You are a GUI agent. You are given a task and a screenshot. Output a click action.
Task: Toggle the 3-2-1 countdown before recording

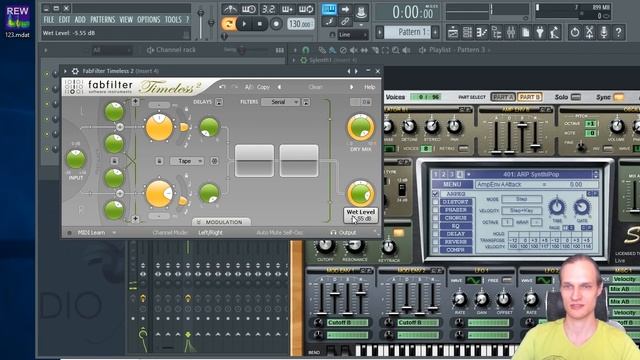click(x=268, y=9)
